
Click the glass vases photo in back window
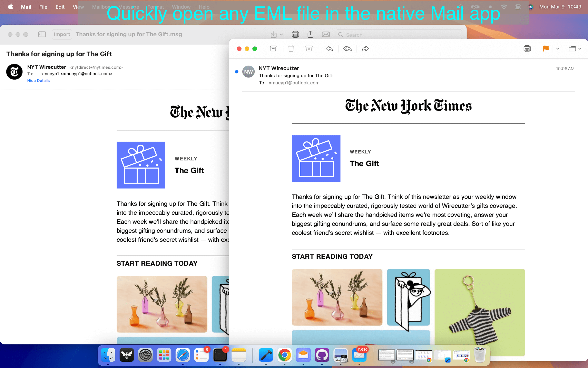(x=162, y=304)
